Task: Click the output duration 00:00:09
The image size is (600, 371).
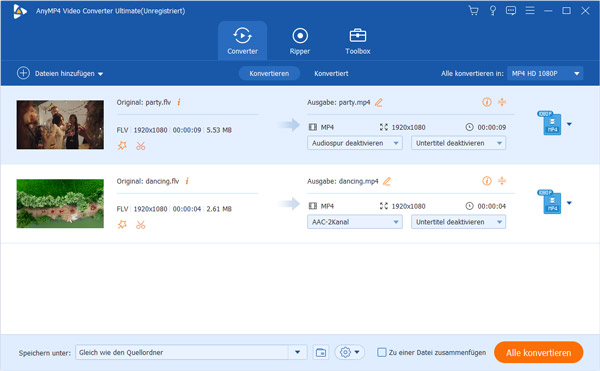Action: tap(491, 127)
